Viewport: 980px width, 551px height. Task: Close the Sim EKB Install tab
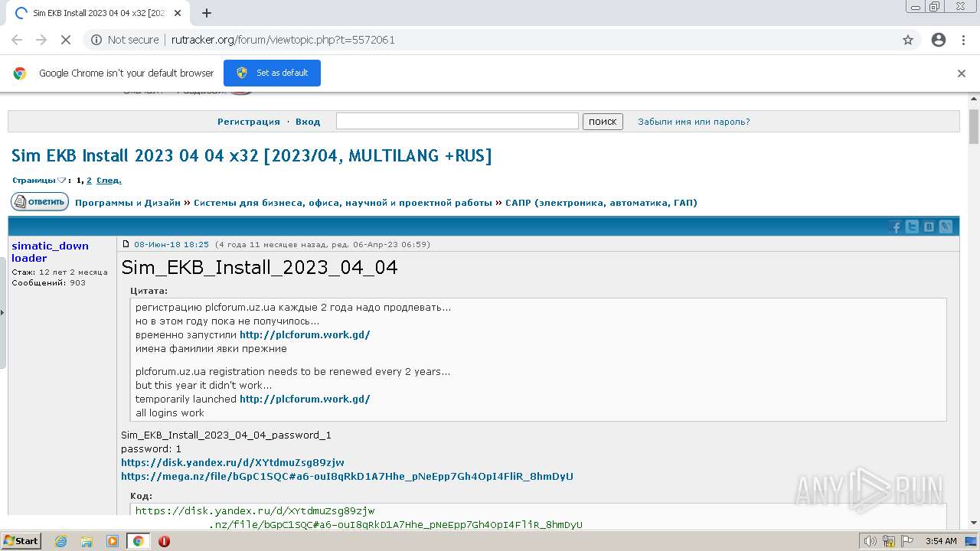tap(178, 13)
